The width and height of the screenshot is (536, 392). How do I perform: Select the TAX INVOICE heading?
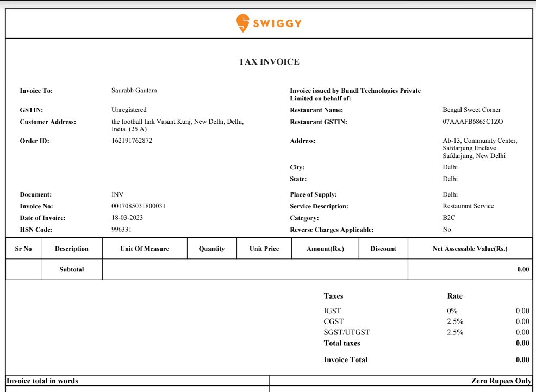tap(269, 62)
